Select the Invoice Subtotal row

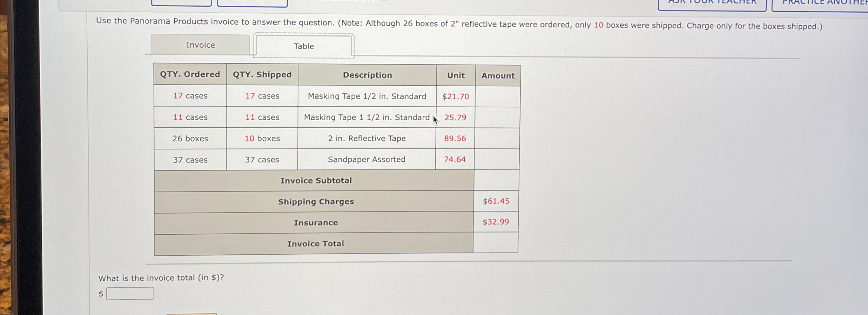pos(316,180)
